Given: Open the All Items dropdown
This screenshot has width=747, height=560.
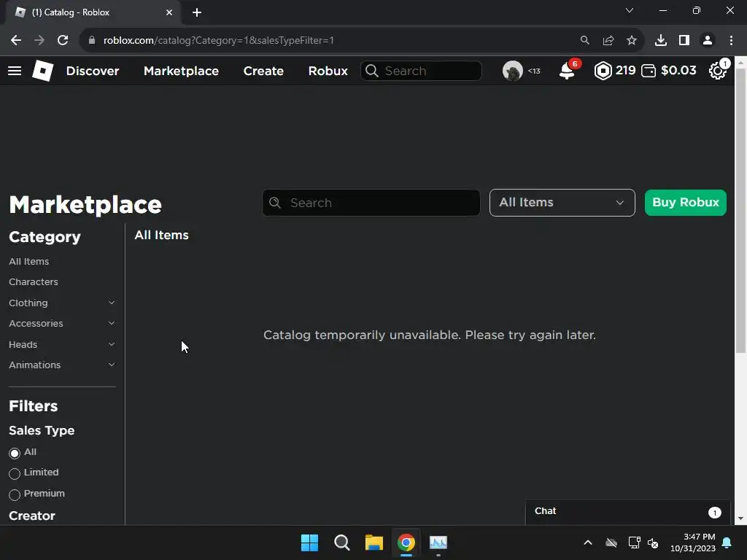Looking at the screenshot, I should click(x=562, y=203).
